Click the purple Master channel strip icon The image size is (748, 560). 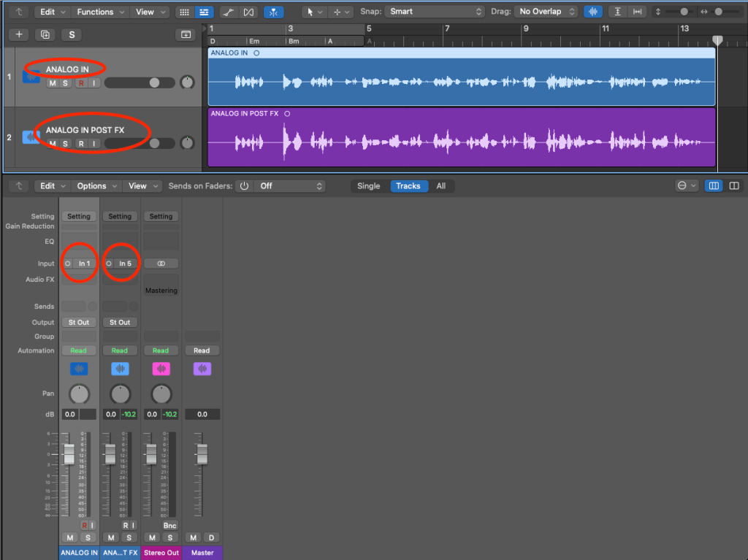[202, 369]
